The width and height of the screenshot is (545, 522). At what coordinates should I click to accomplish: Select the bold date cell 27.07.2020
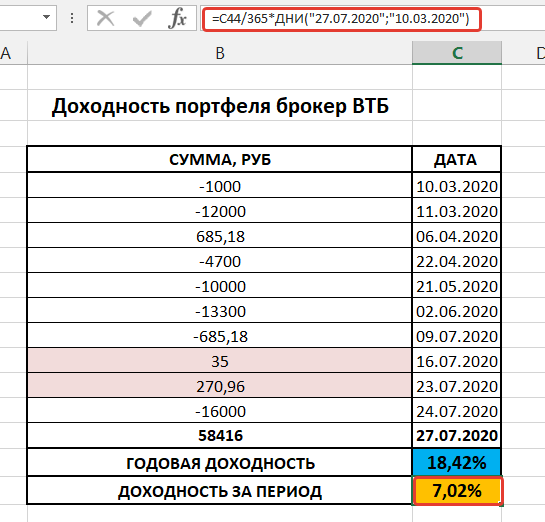[x=456, y=435]
